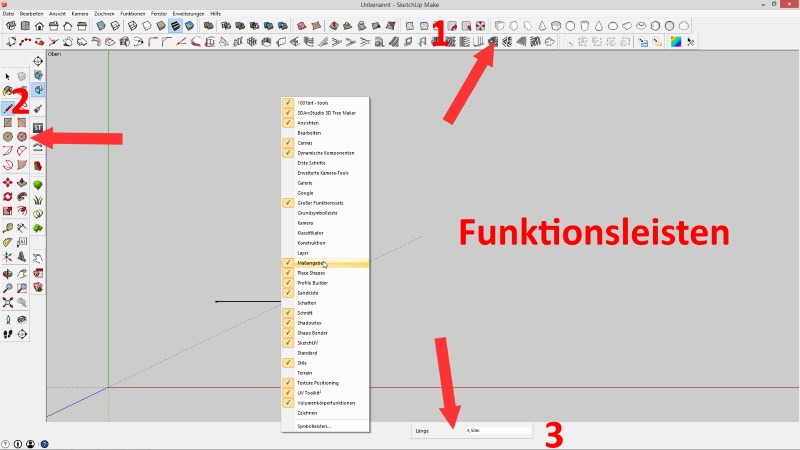Select the Line pencil tool
Screen dimensions: 800x450
click(8, 106)
